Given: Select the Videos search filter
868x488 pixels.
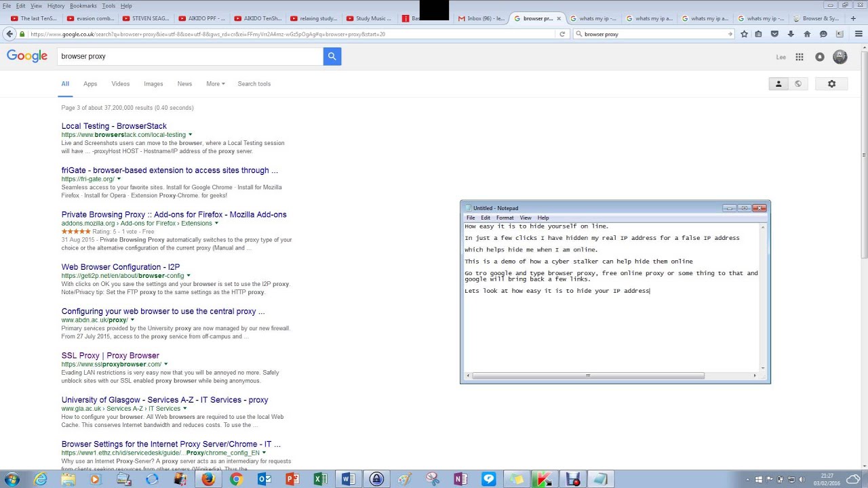Looking at the screenshot, I should tap(121, 84).
